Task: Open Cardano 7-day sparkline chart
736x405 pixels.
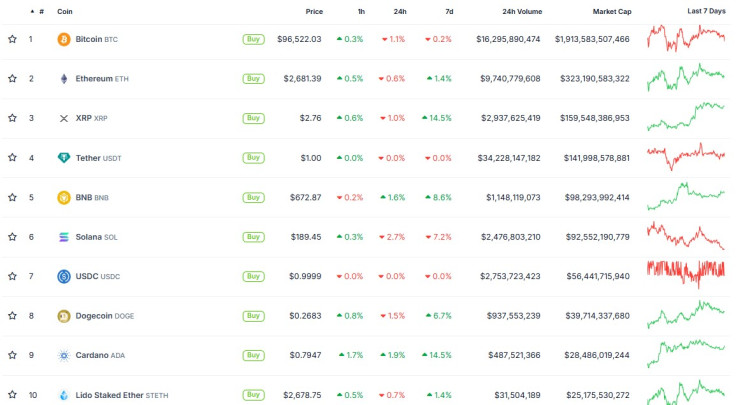Action: click(686, 354)
